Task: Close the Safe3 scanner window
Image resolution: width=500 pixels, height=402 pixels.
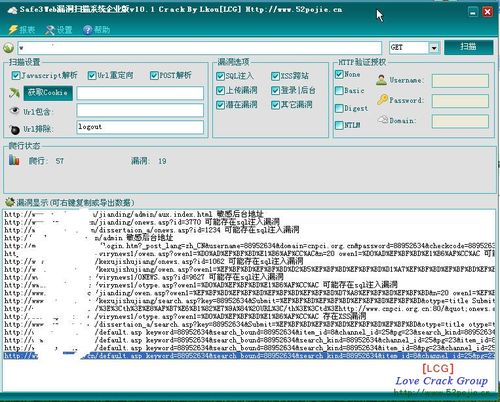Action: point(487,12)
